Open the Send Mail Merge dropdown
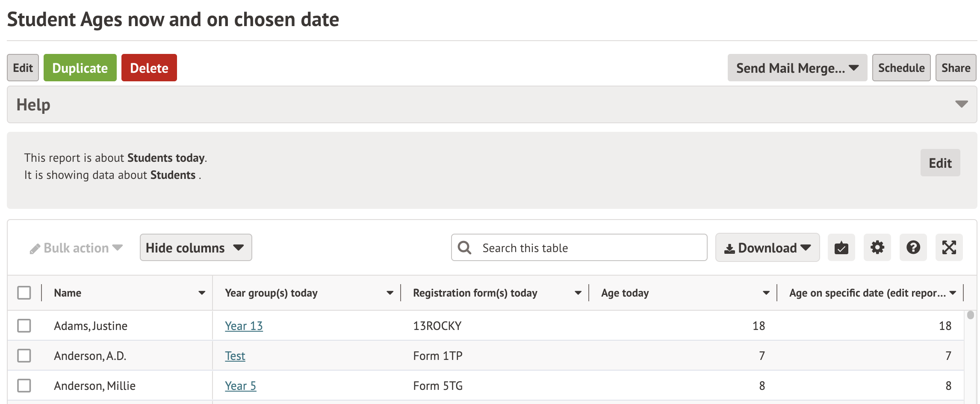The height and width of the screenshot is (404, 980). tap(797, 68)
